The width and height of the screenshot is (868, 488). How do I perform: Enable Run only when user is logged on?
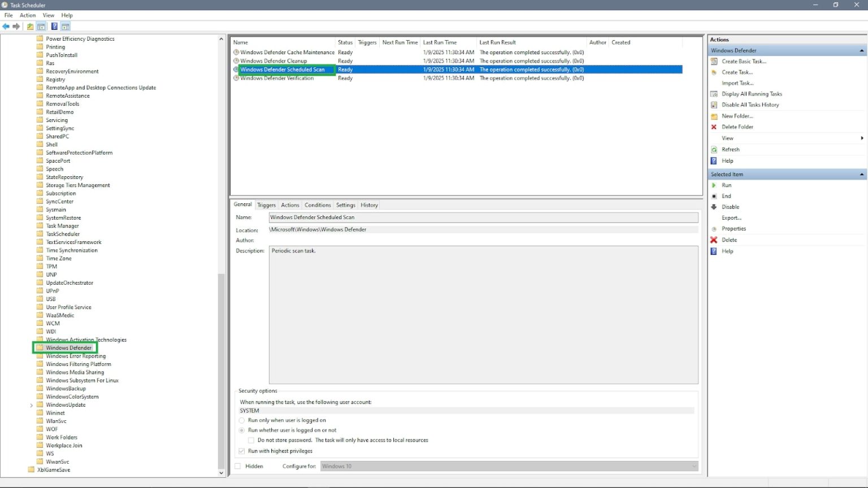(242, 420)
